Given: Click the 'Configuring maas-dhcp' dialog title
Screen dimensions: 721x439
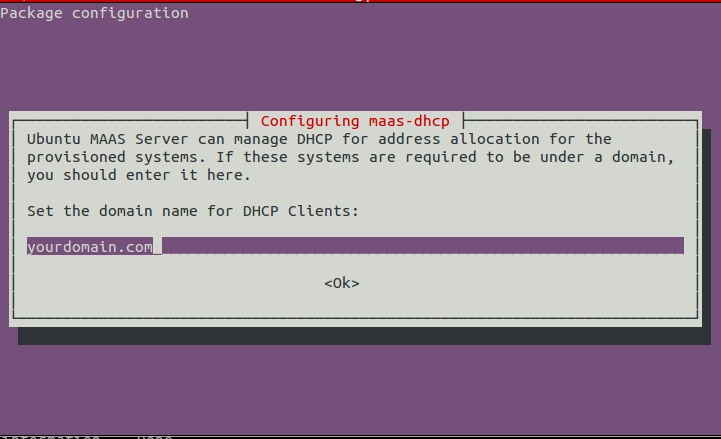Looking at the screenshot, I should tap(355, 121).
